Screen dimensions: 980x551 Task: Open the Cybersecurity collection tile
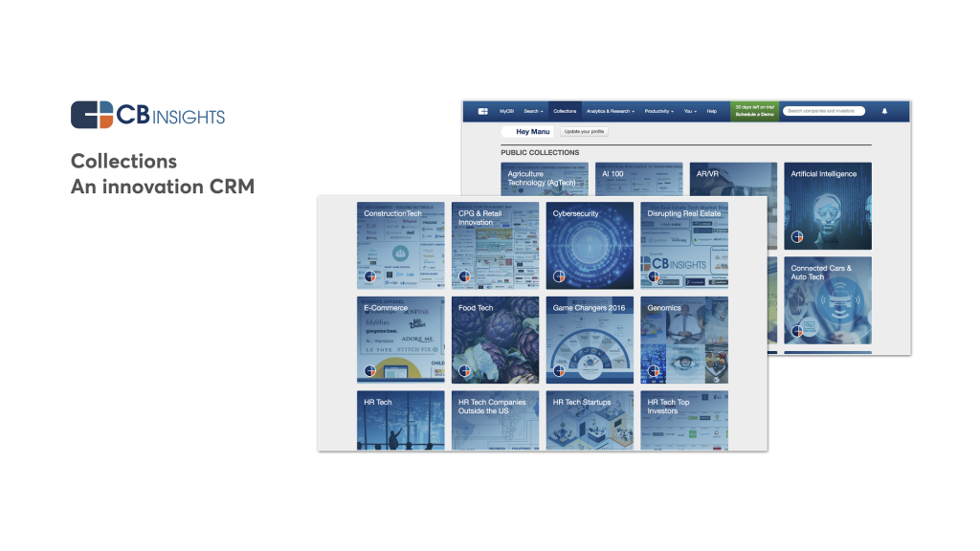[x=590, y=246]
